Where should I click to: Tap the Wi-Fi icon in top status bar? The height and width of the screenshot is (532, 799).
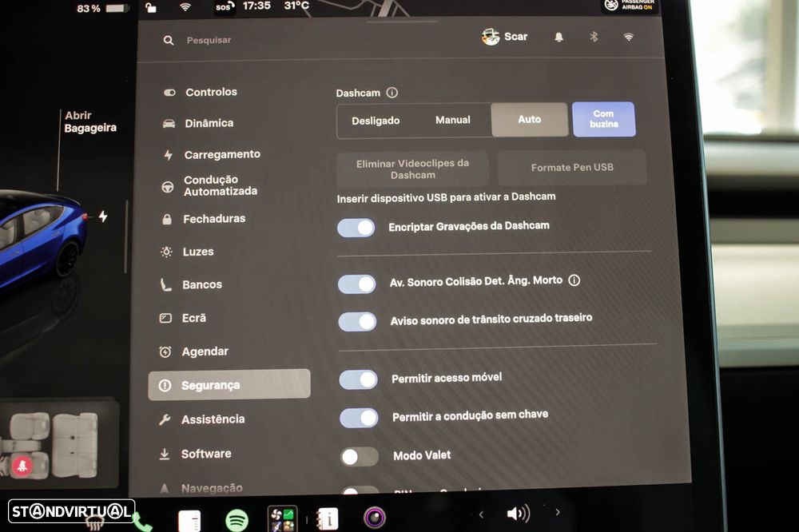tap(185, 6)
